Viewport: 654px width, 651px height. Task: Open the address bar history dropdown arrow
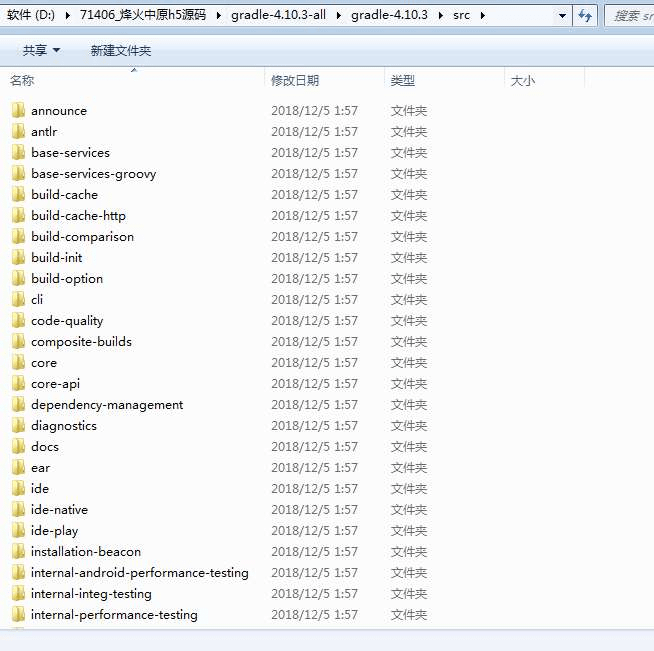point(562,16)
